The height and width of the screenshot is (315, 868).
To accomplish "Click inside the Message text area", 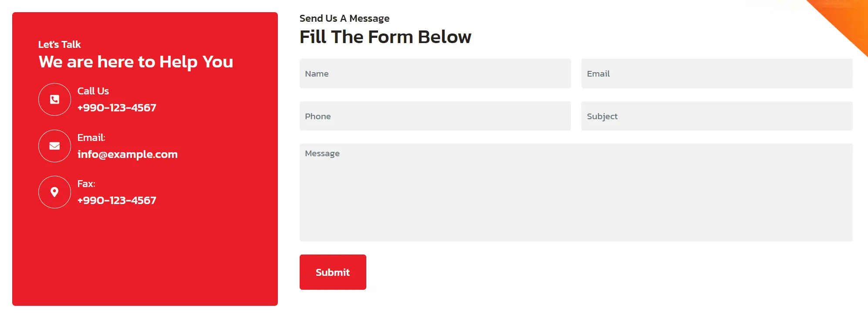I will (x=576, y=192).
